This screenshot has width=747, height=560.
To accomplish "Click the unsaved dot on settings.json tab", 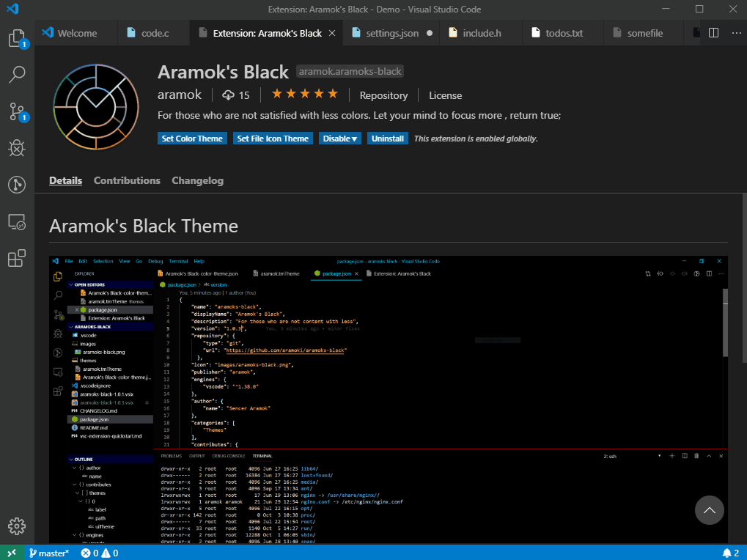I will coord(430,33).
